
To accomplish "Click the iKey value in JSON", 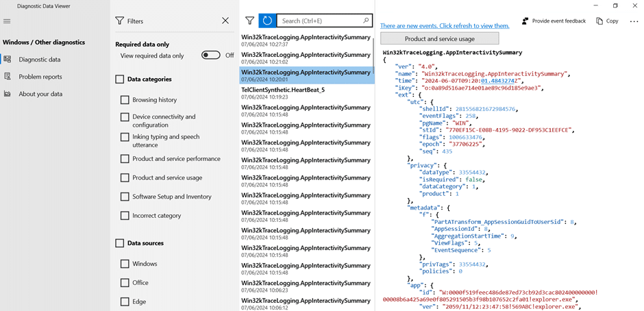I will click(482, 88).
